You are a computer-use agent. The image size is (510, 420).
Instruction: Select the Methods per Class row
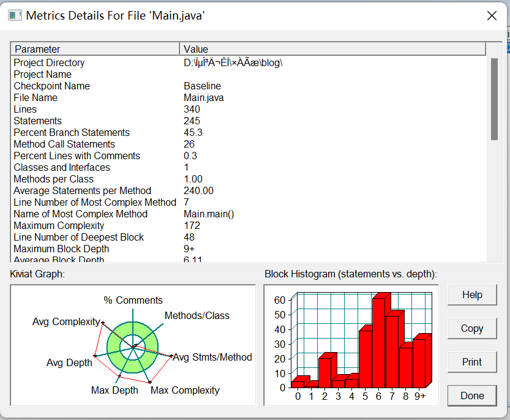(x=249, y=179)
